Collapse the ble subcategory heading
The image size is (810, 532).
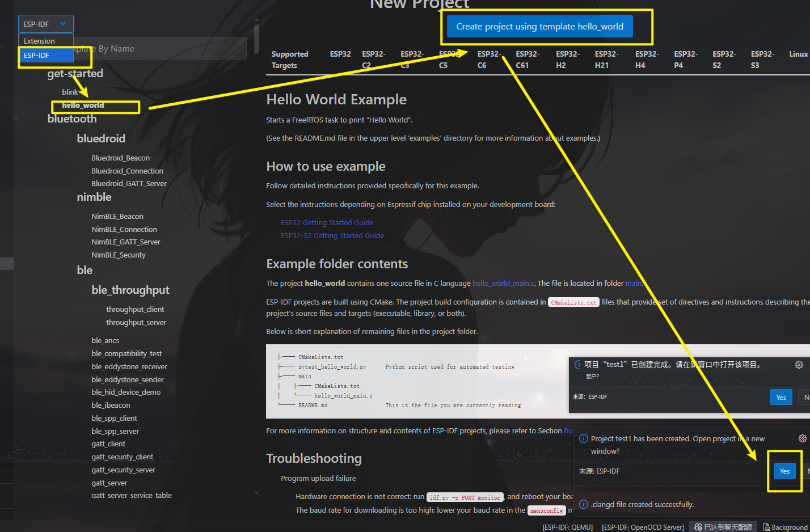[x=85, y=270]
